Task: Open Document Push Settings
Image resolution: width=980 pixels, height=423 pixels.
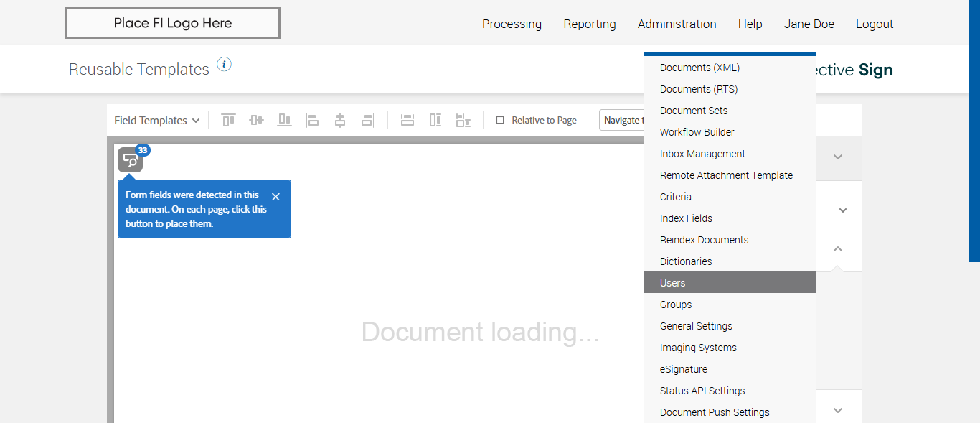Action: 730,412
